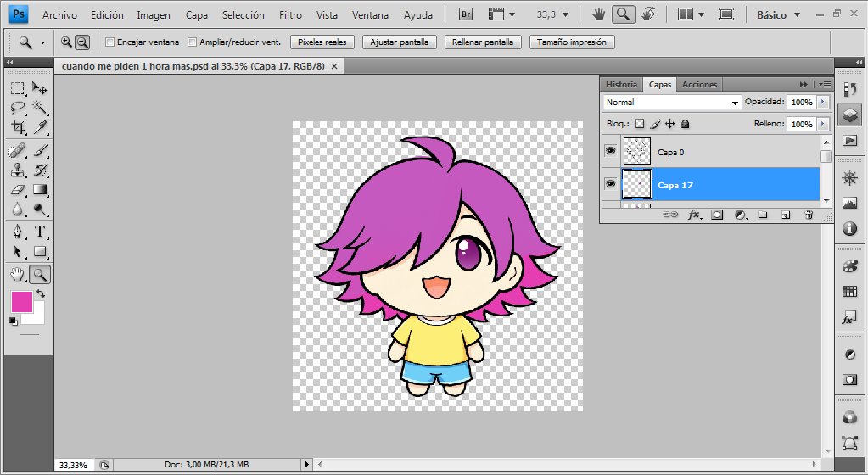Create a new layer icon
This screenshot has height=475, width=868.
pyautogui.click(x=786, y=215)
